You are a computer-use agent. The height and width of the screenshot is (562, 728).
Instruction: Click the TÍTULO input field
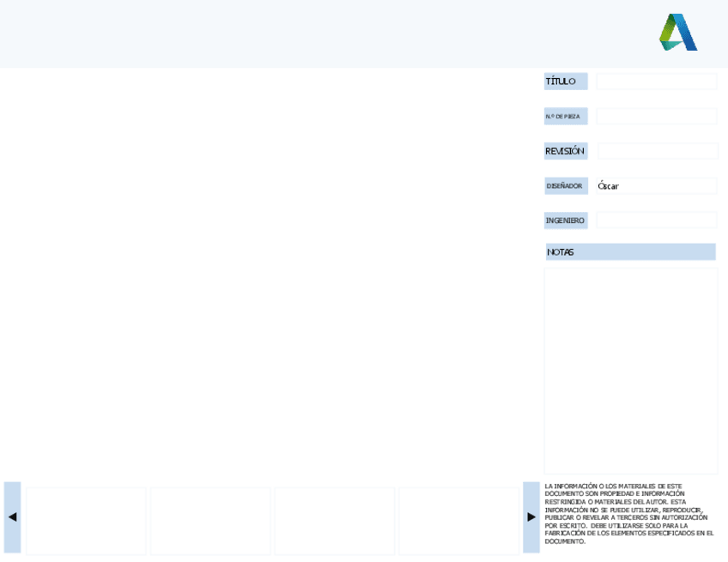(657, 82)
